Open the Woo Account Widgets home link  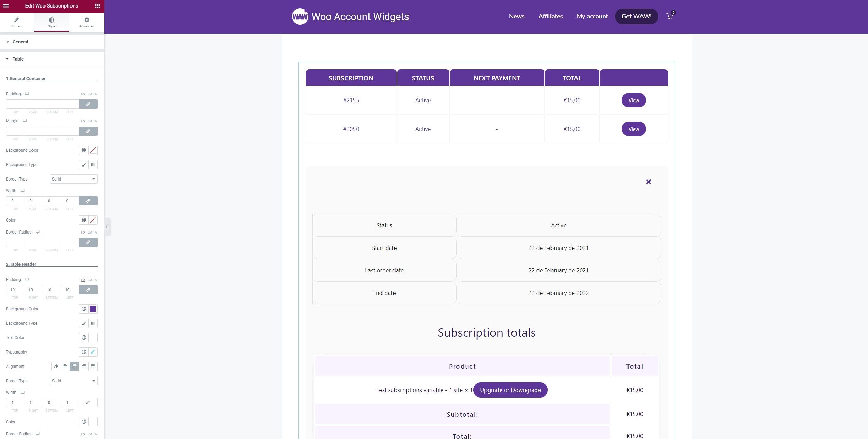pos(360,16)
